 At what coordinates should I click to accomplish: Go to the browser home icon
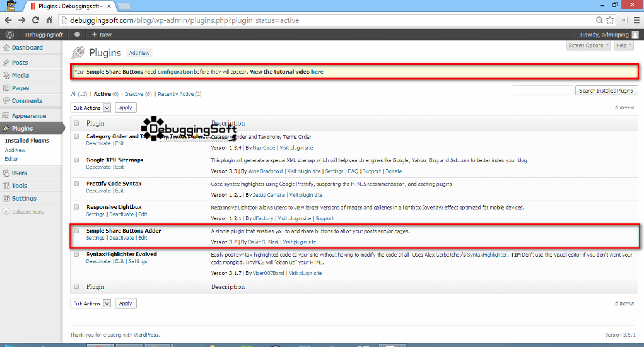tap(49, 20)
